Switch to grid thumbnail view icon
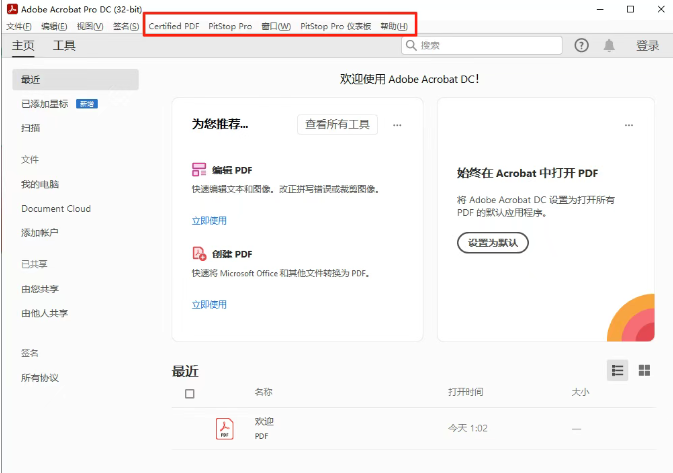The width and height of the screenshot is (673, 473). click(644, 370)
